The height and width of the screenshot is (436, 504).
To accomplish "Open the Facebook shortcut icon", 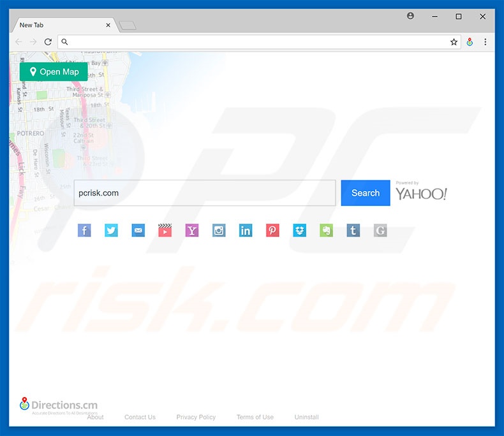I will click(84, 231).
